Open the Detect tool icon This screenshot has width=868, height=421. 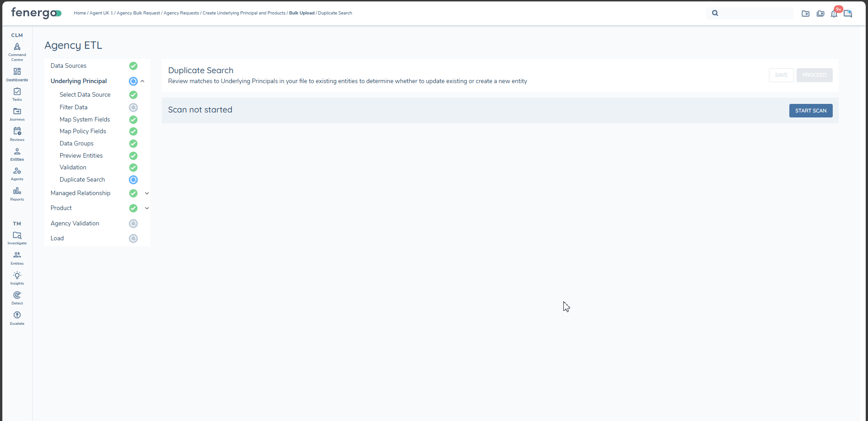point(17,297)
